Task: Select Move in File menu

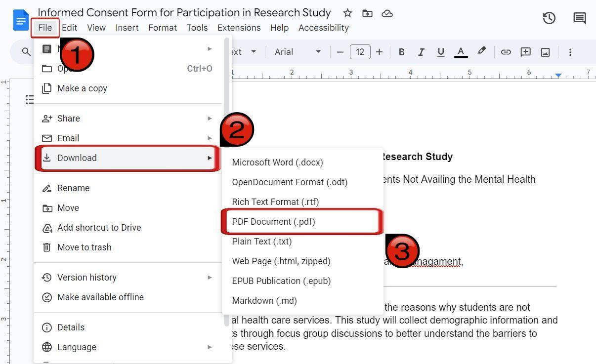Action: pyautogui.click(x=128, y=208)
